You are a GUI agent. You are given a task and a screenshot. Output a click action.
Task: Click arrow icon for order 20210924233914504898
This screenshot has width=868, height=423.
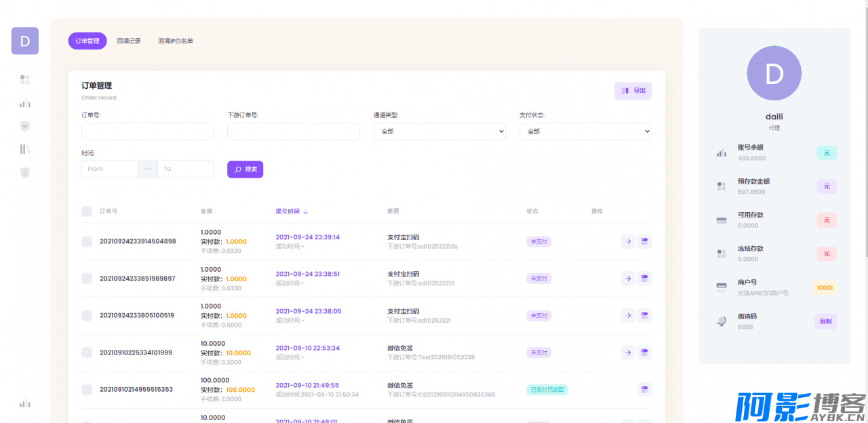pyautogui.click(x=628, y=241)
